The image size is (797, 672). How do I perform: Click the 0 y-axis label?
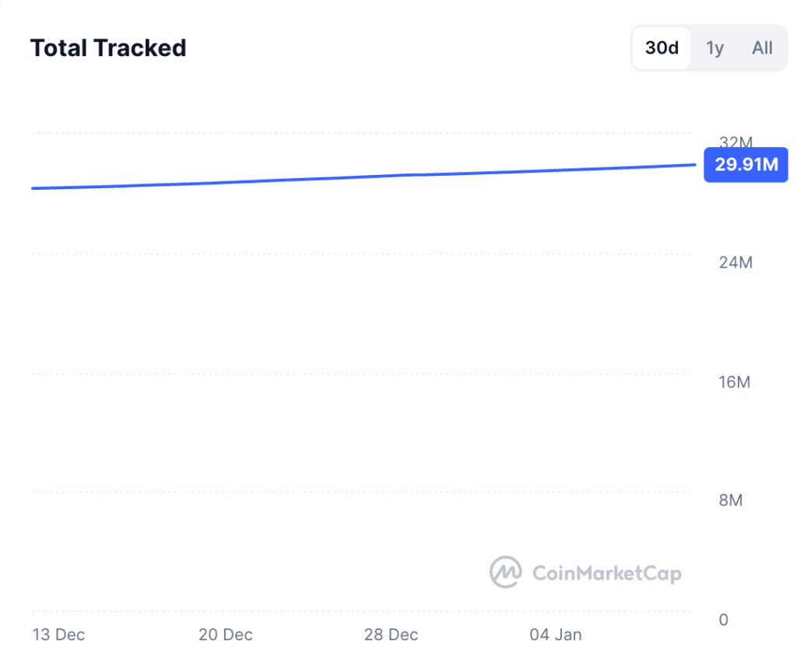(724, 620)
